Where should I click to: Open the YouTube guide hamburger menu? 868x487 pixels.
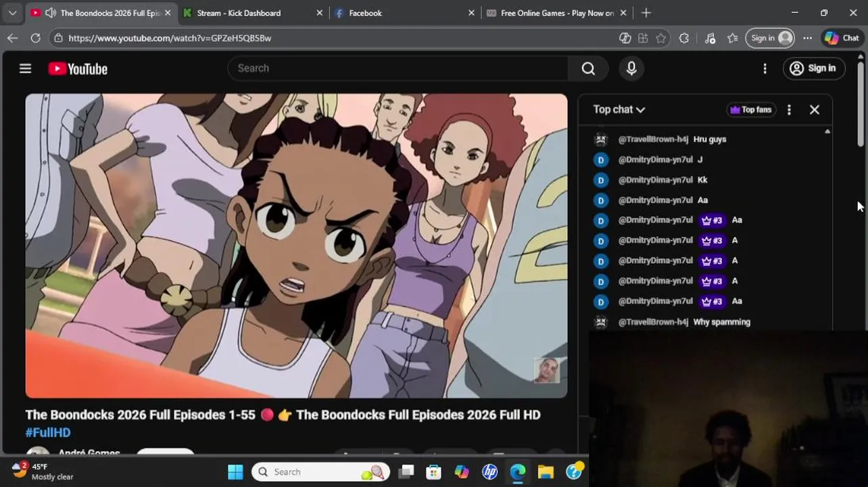point(25,68)
